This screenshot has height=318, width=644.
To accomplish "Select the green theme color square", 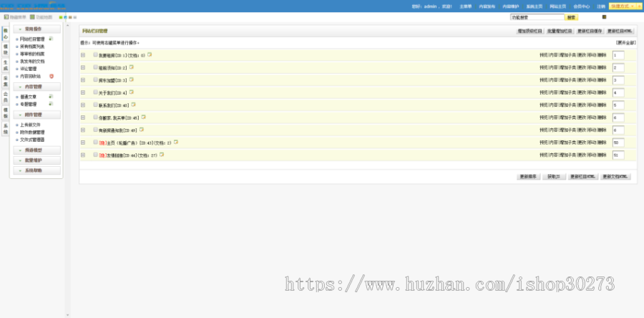I will (61, 17).
